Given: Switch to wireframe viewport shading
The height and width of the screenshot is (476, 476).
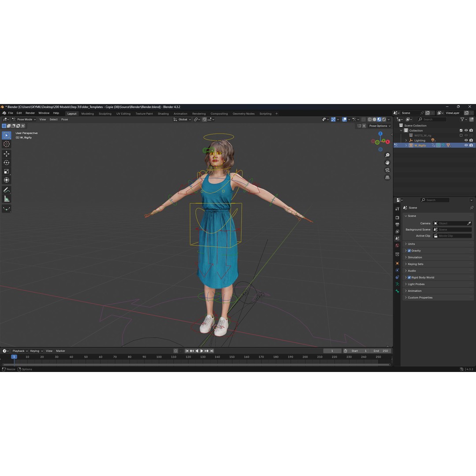Looking at the screenshot, I should pyautogui.click(x=369, y=119).
